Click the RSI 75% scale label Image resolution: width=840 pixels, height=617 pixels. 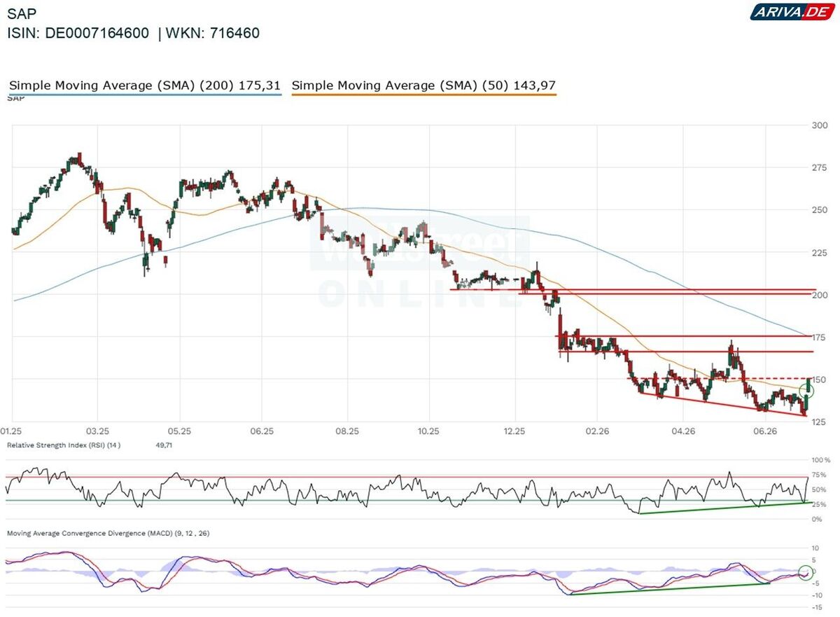(819, 475)
